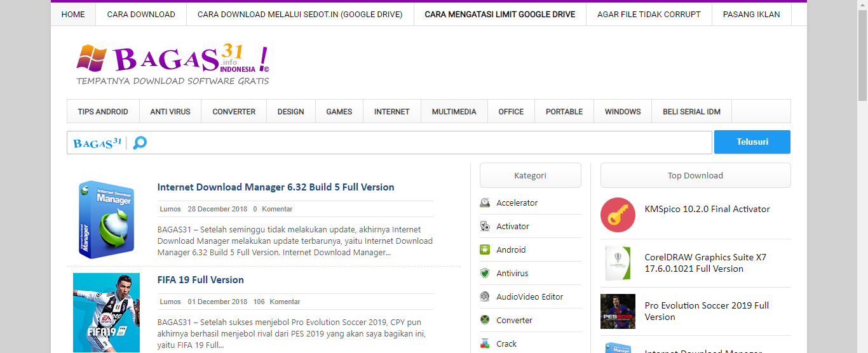
Task: Select the ANTI VIRUS category tab
Action: [x=170, y=111]
